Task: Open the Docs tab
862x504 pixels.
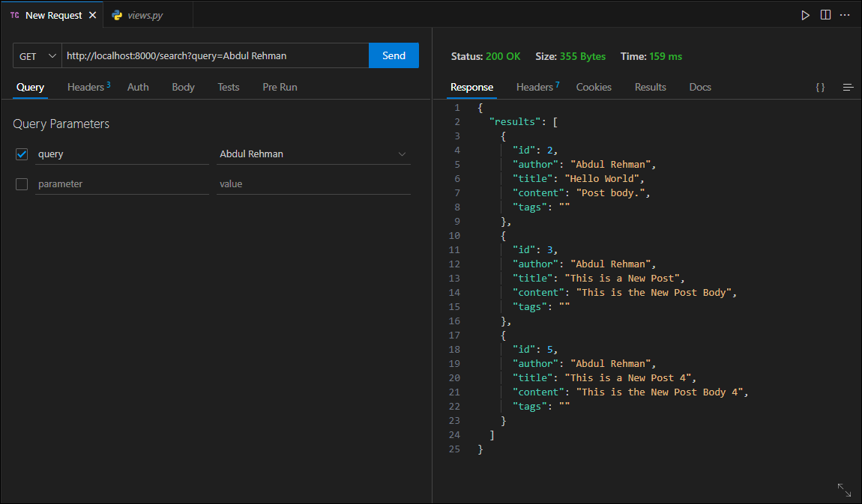Action: (700, 88)
